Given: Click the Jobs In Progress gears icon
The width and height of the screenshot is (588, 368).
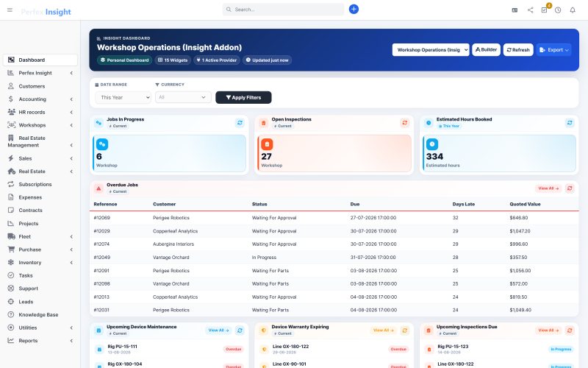Looking at the screenshot, I should [98, 123].
